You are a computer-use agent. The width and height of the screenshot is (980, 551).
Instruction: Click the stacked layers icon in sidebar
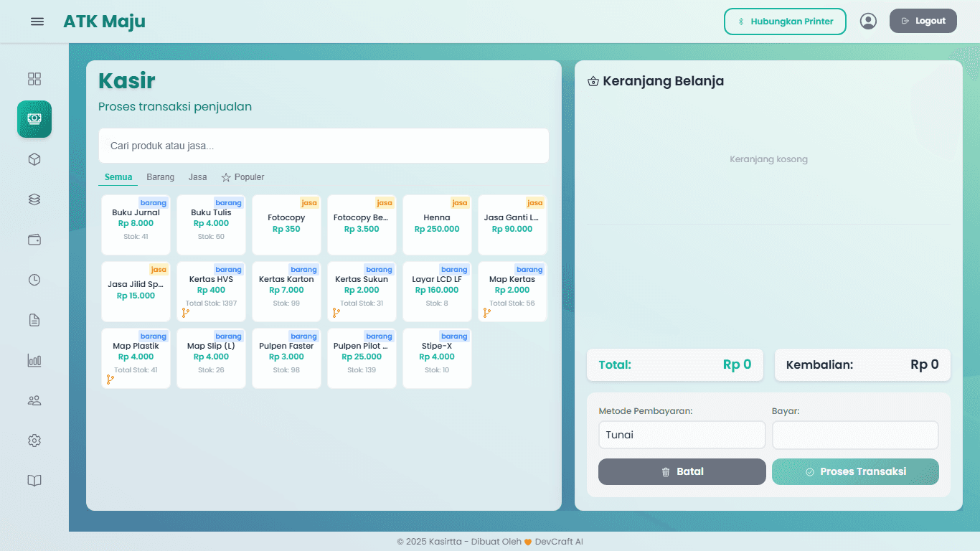pyautogui.click(x=34, y=199)
